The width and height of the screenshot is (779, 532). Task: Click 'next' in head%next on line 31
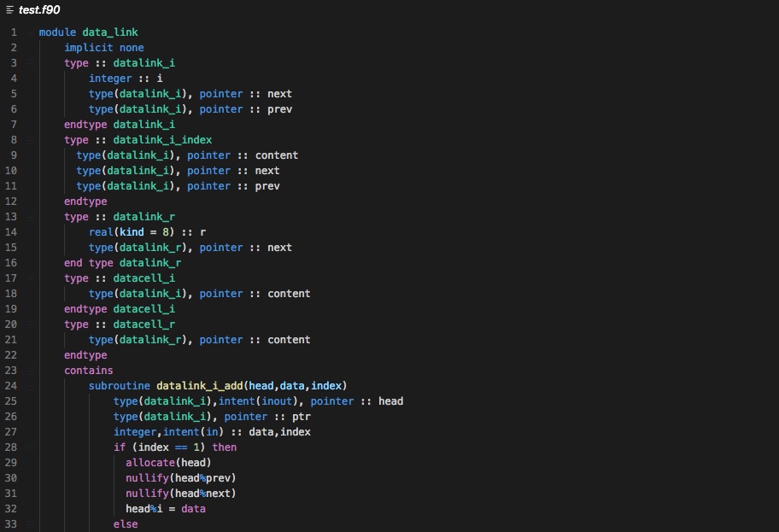click(x=218, y=494)
